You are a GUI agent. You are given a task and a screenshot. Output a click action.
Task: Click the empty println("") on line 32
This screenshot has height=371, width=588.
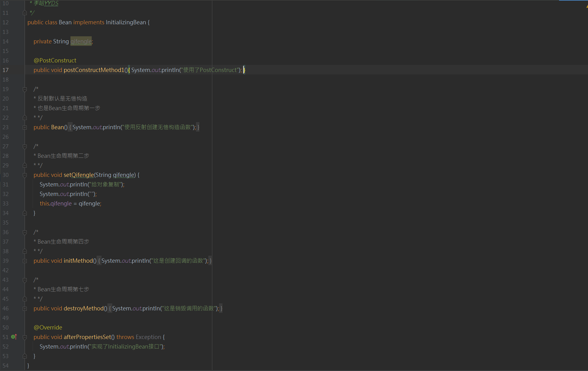point(68,194)
